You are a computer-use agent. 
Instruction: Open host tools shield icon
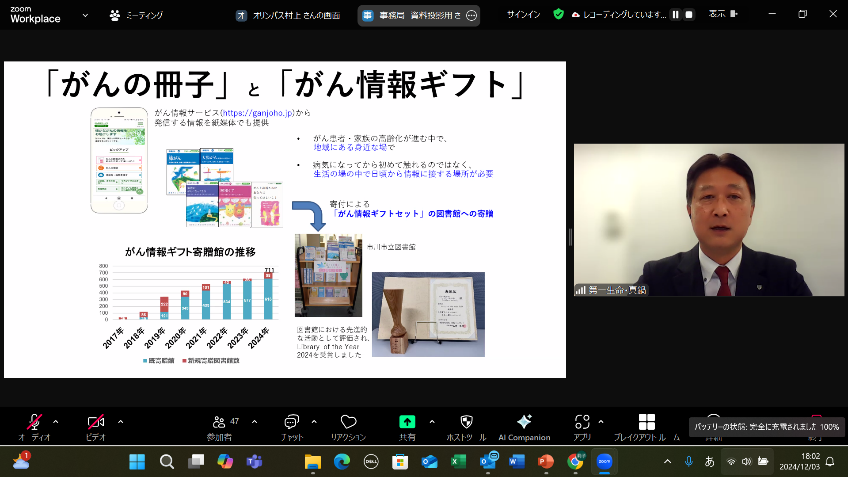(x=465, y=423)
